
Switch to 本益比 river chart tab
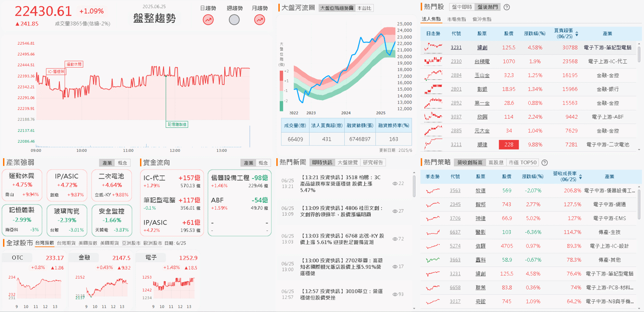[364, 8]
